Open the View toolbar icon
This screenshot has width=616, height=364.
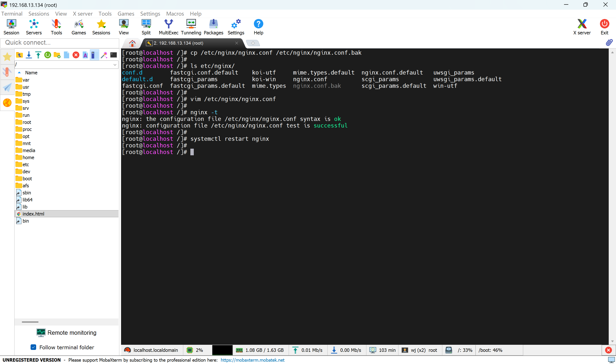click(124, 27)
